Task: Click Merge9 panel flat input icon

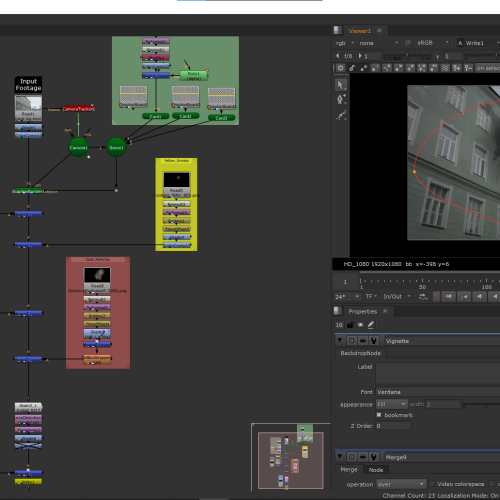Action: (363, 457)
